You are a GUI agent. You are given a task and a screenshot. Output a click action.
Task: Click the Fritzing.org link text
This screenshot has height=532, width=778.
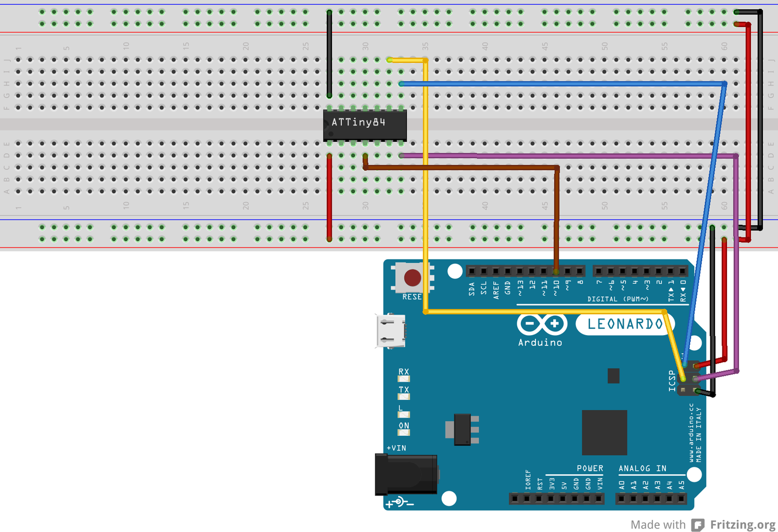743,524
